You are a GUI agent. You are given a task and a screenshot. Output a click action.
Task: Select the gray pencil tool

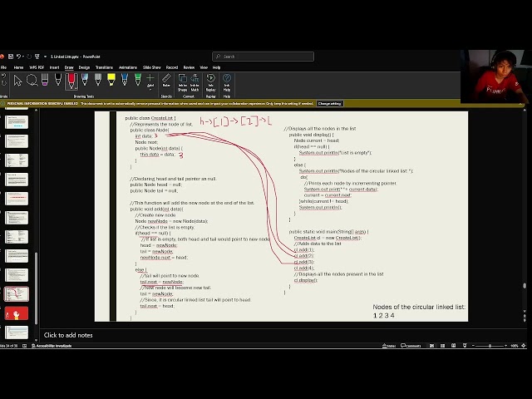pyautogui.click(x=98, y=80)
